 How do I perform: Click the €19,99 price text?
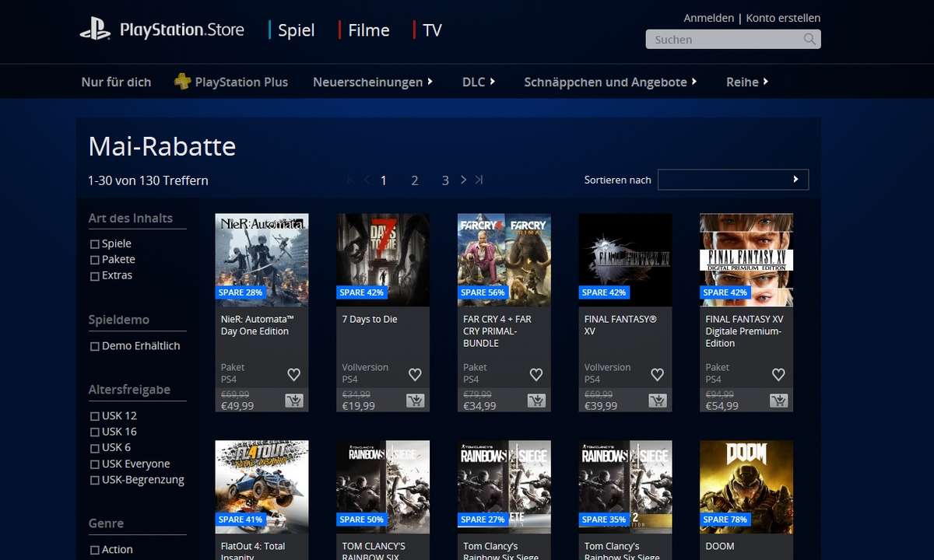click(x=359, y=406)
